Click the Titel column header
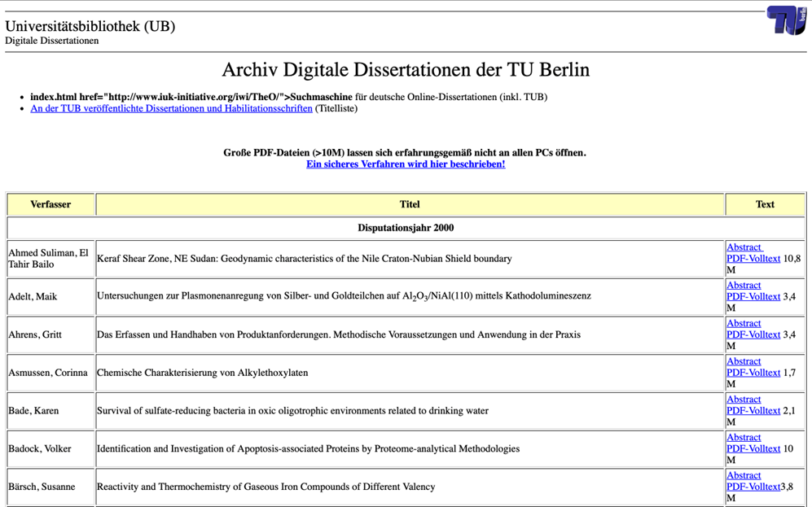Screen dimensions: 812x507 click(410, 204)
